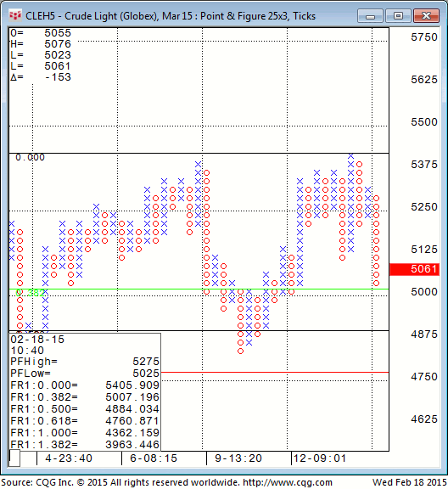
Task: Select the 5000 price scale label
Action: [x=424, y=291]
